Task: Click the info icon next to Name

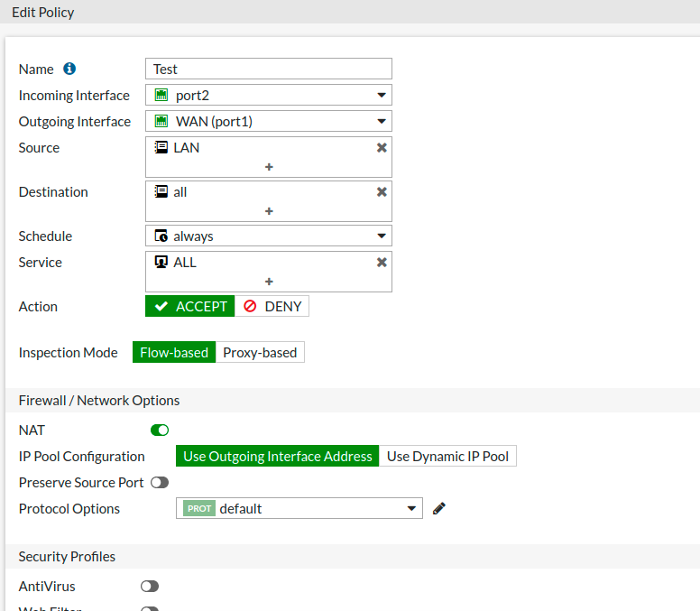Action: click(x=69, y=69)
